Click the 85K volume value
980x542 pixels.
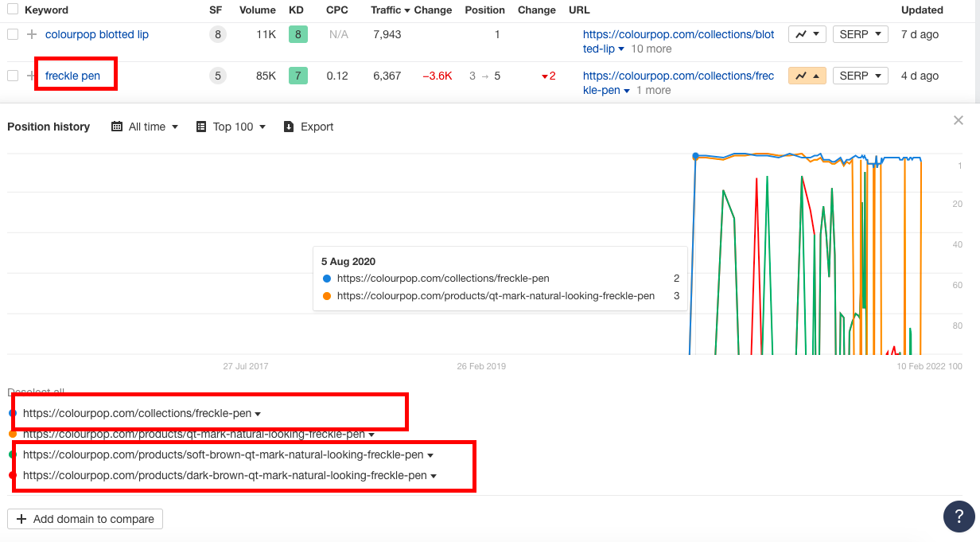tap(266, 76)
